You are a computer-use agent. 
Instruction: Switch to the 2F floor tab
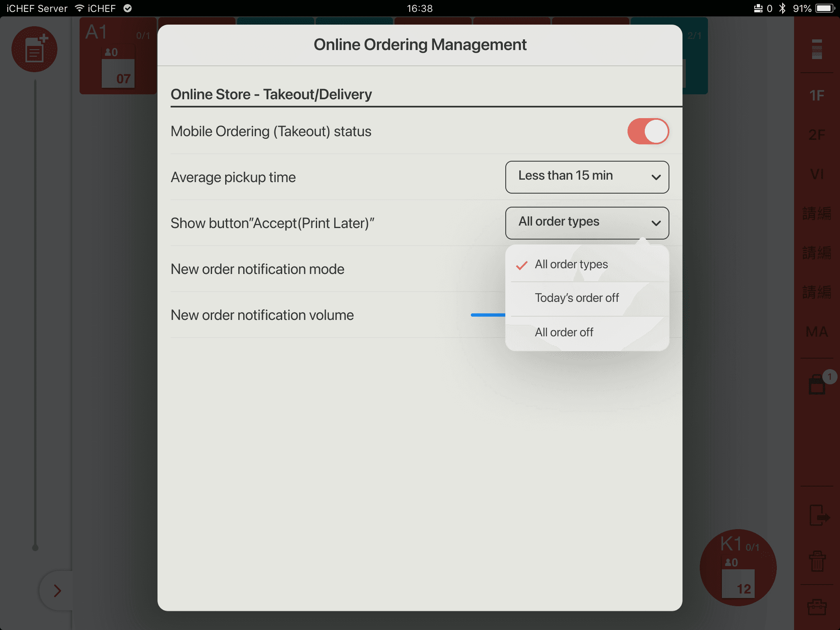pyautogui.click(x=817, y=135)
